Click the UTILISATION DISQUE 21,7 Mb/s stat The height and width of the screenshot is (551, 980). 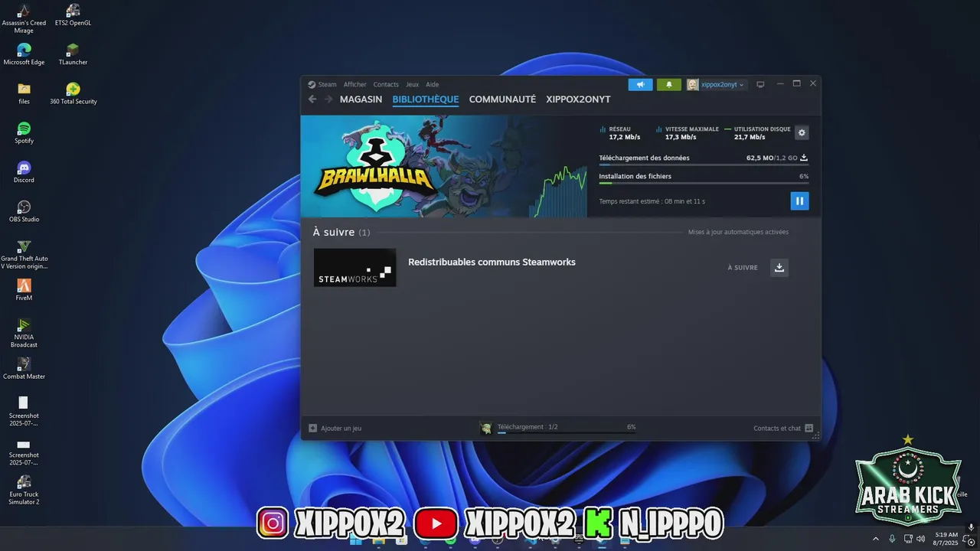coord(757,133)
